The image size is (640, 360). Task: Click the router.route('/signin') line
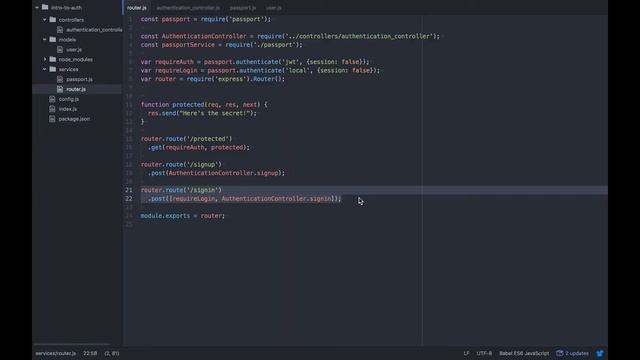coord(181,190)
